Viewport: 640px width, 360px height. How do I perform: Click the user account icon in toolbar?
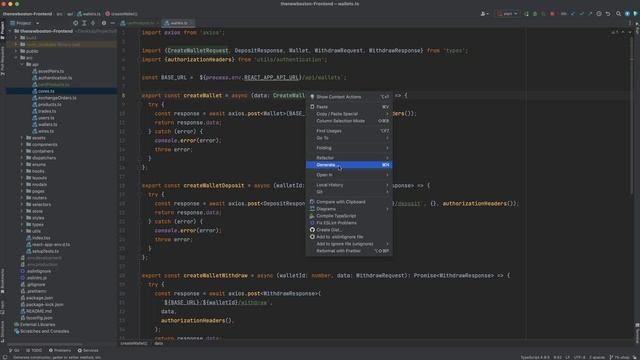coord(484,14)
